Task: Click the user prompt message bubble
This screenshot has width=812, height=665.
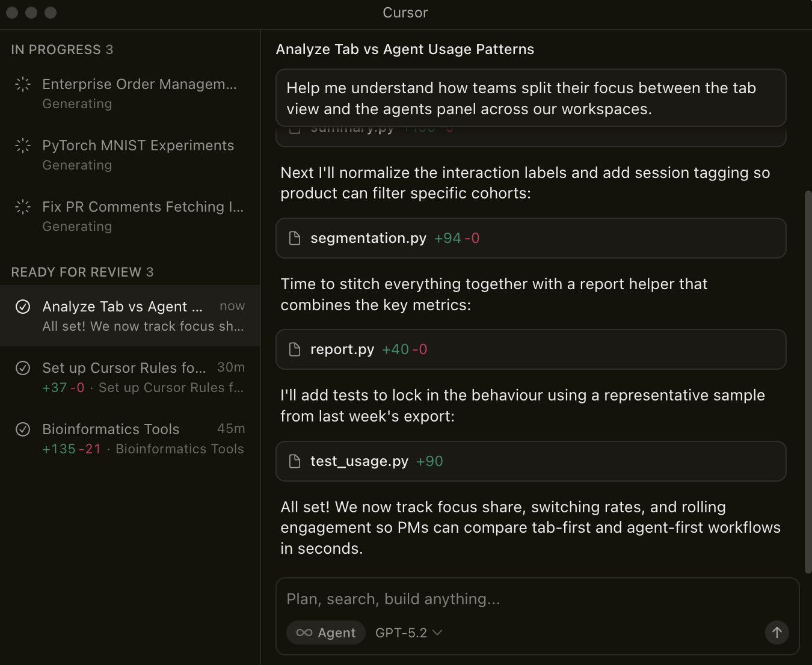Action: (531, 98)
